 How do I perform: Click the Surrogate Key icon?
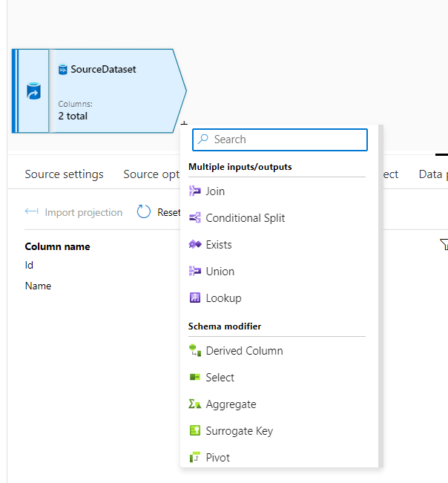pyautogui.click(x=195, y=431)
